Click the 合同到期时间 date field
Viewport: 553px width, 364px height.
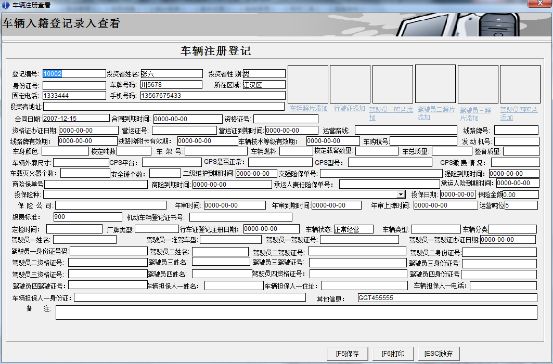[188, 119]
